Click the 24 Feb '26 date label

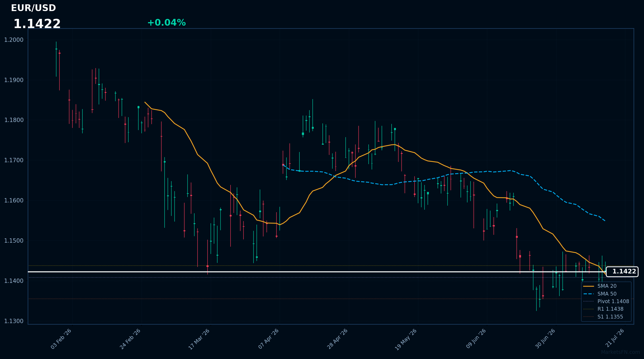[x=130, y=339]
